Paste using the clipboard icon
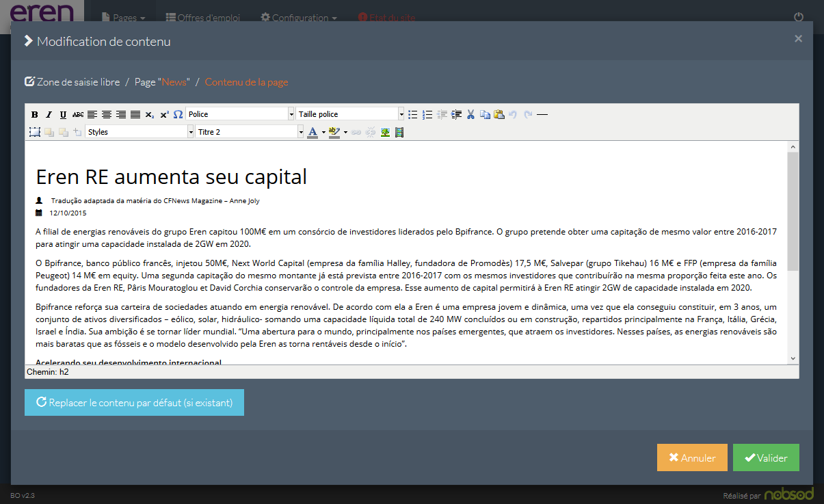 (x=499, y=114)
